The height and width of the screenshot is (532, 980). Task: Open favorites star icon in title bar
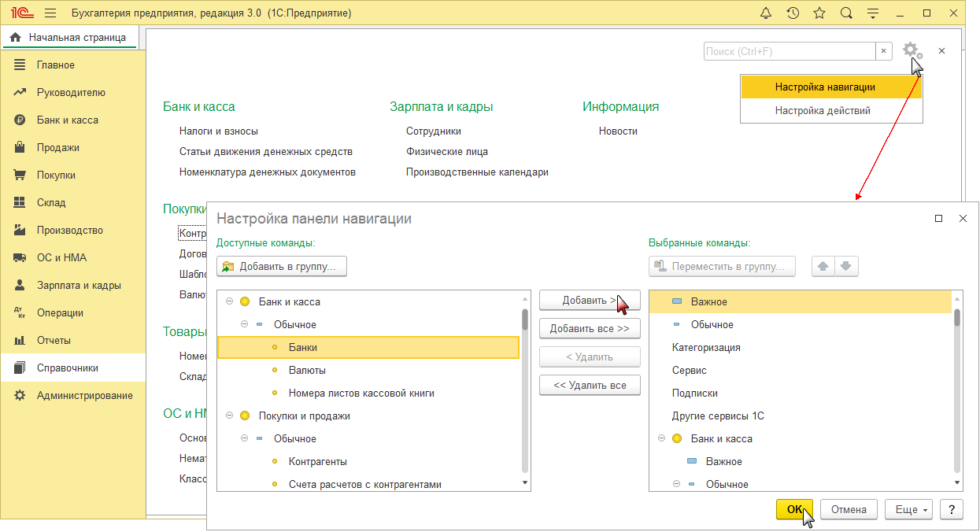(x=819, y=13)
